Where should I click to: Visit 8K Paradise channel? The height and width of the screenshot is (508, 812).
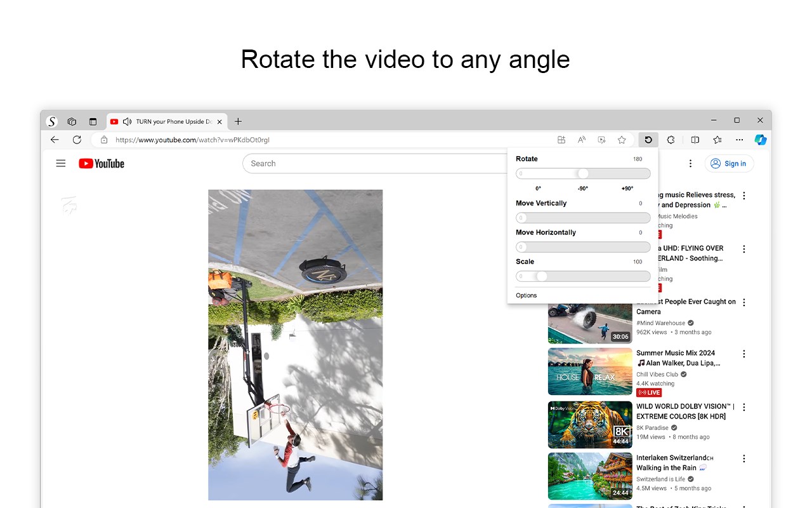[x=652, y=428]
